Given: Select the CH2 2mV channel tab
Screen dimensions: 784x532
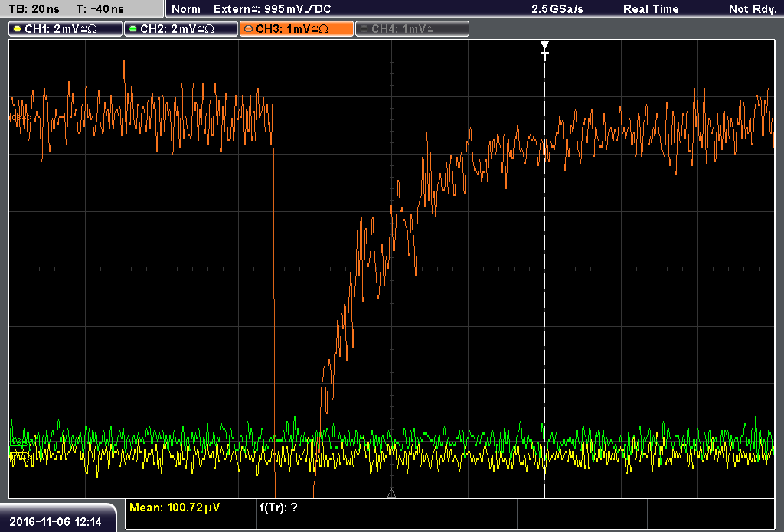Looking at the screenshot, I should 181,29.
